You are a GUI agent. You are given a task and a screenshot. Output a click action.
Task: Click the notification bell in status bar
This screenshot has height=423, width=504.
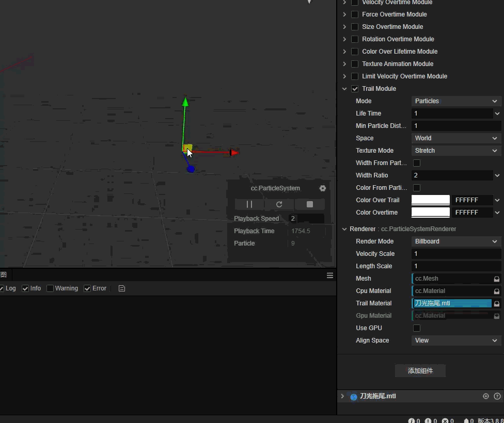(x=466, y=420)
